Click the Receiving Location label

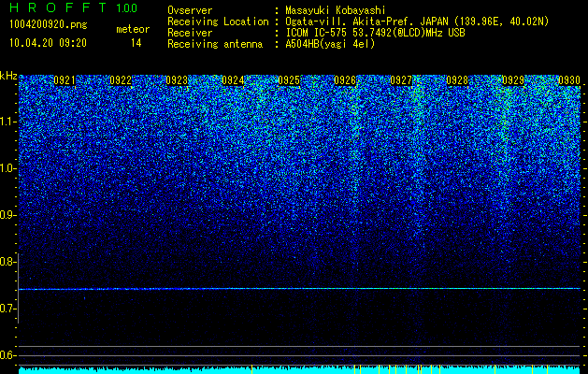click(218, 22)
